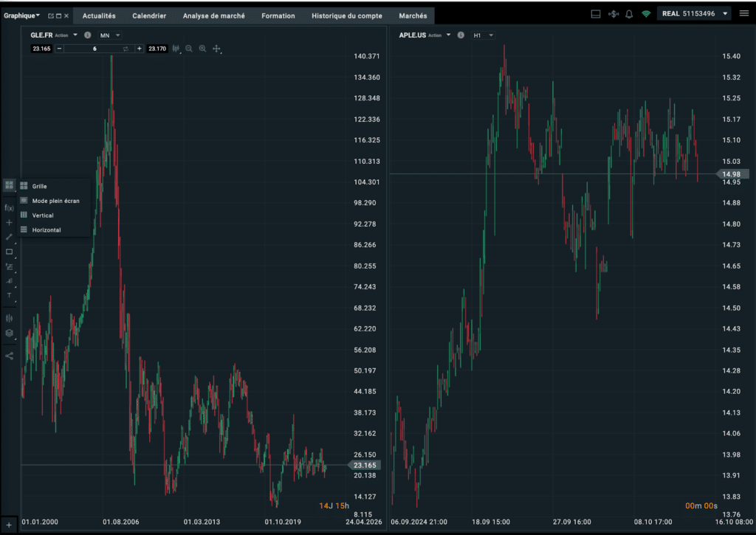
Task: Open the chart layout icon in left toolbar
Action: pos(9,185)
